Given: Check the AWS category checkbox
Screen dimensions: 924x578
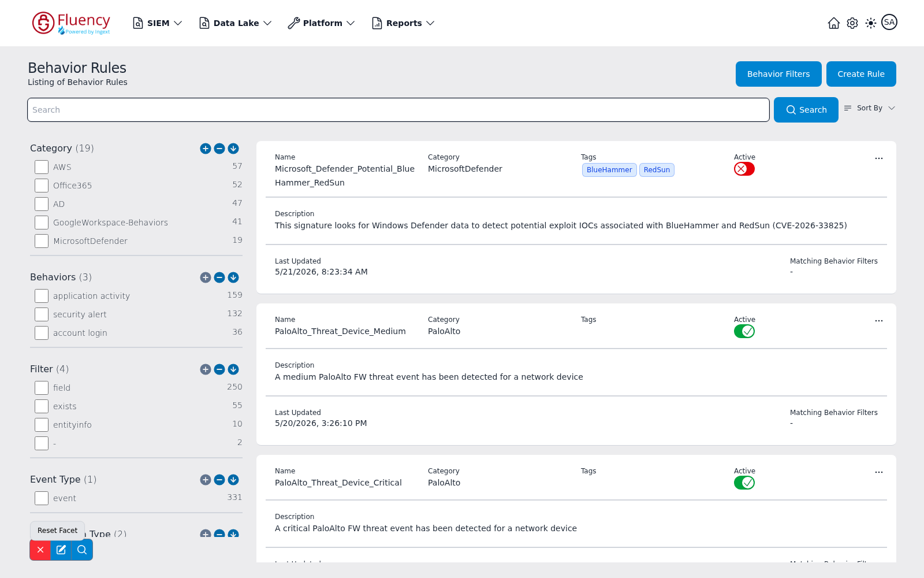Looking at the screenshot, I should (42, 167).
